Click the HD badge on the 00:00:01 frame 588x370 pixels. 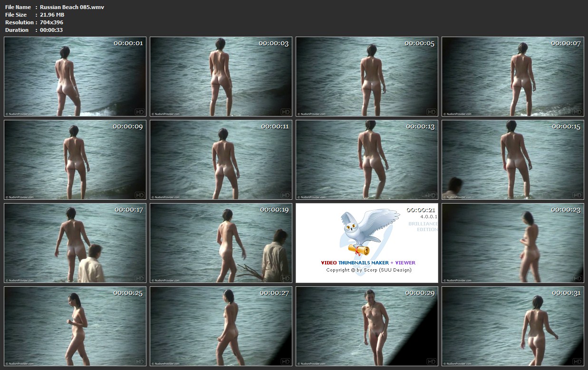tap(140, 112)
